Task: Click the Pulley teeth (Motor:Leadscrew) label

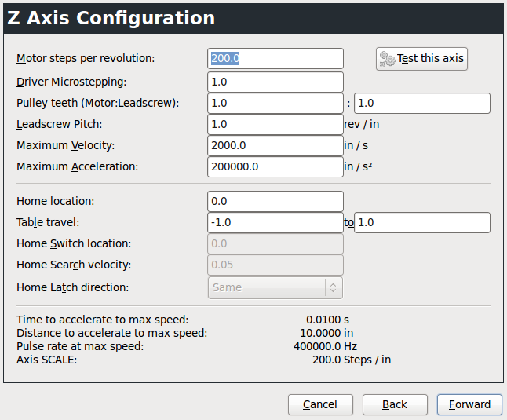Action: [97, 103]
